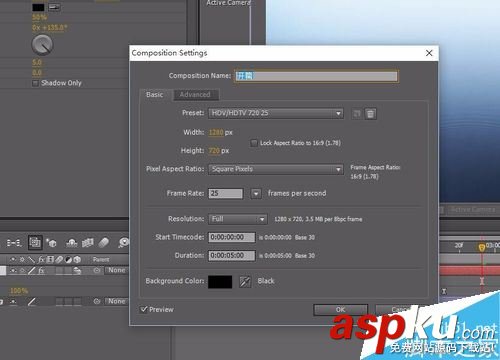Open the Preset dropdown HDV/HDTV 720 25

276,113
